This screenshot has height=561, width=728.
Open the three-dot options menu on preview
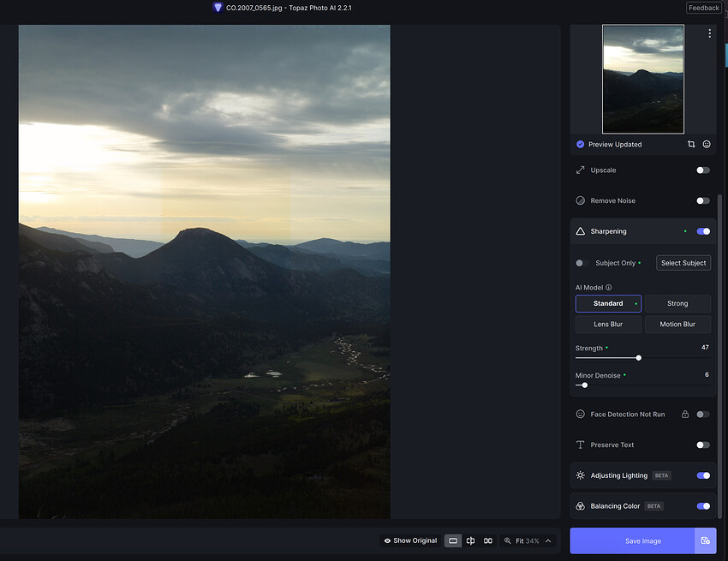tap(709, 33)
